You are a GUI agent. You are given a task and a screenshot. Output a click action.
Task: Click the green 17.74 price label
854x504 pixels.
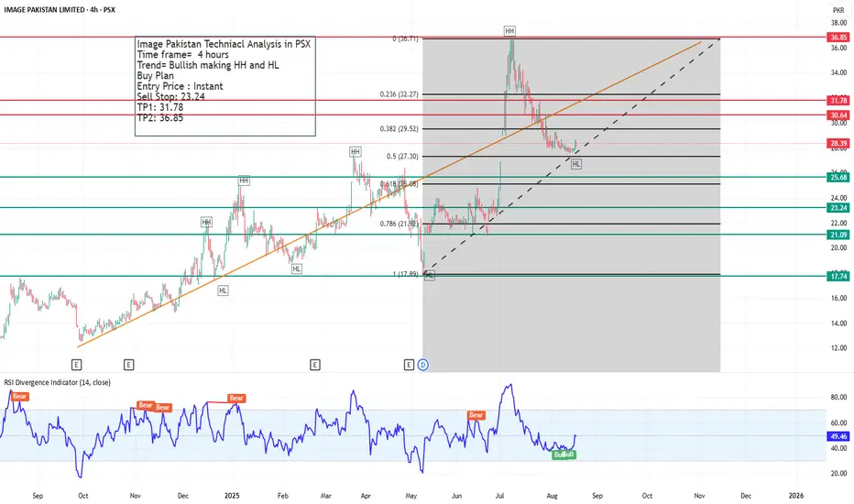pyautogui.click(x=838, y=276)
